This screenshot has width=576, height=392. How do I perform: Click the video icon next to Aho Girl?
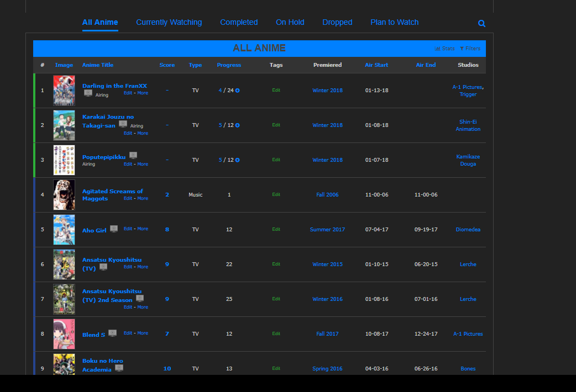(x=114, y=229)
